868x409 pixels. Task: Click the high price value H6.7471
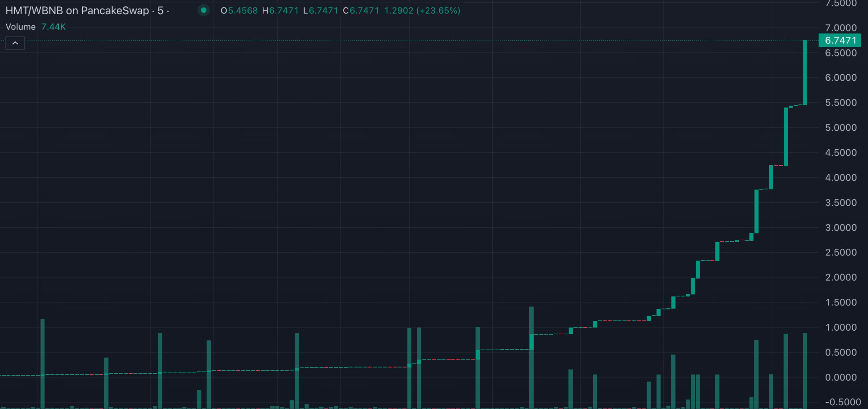[280, 11]
